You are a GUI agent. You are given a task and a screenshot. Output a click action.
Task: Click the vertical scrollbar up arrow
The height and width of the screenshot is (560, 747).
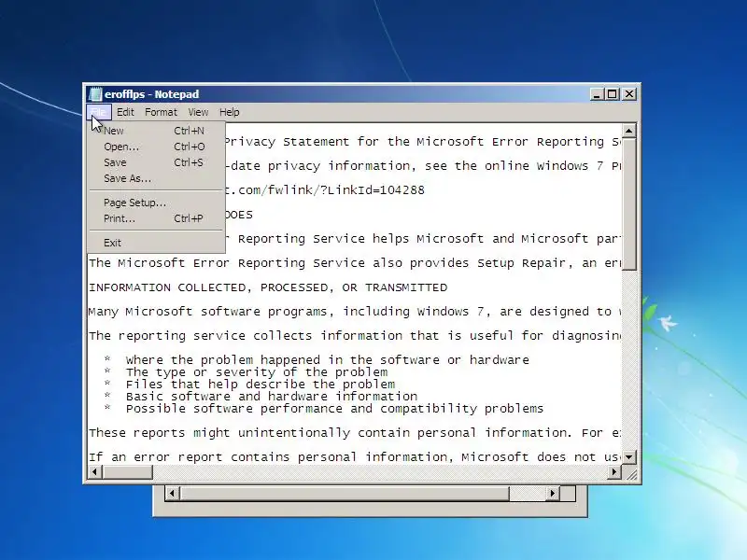click(x=628, y=131)
